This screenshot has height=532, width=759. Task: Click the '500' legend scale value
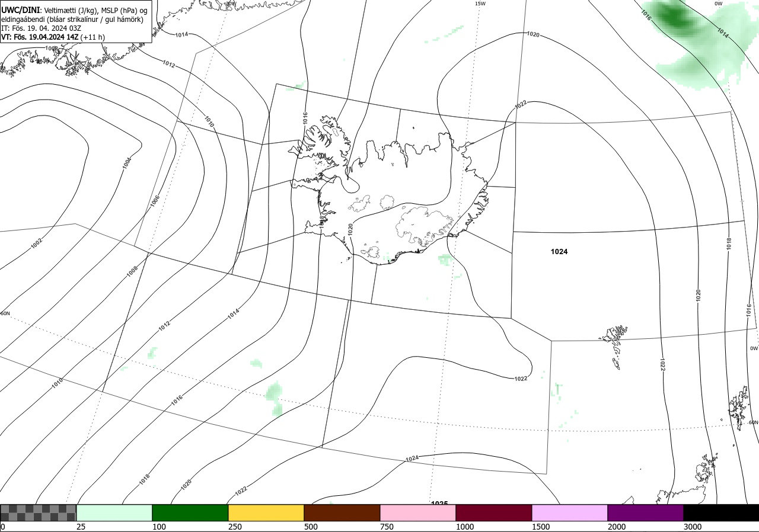310,527
